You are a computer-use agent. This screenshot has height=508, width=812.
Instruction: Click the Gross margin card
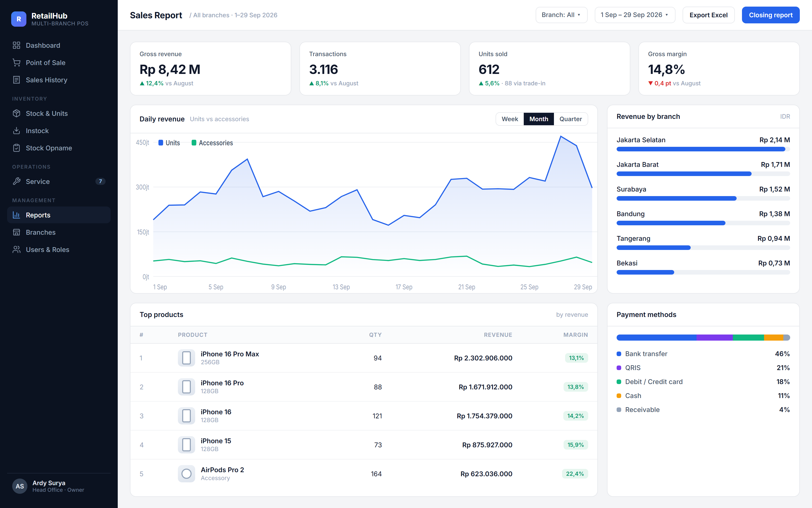tap(719, 69)
